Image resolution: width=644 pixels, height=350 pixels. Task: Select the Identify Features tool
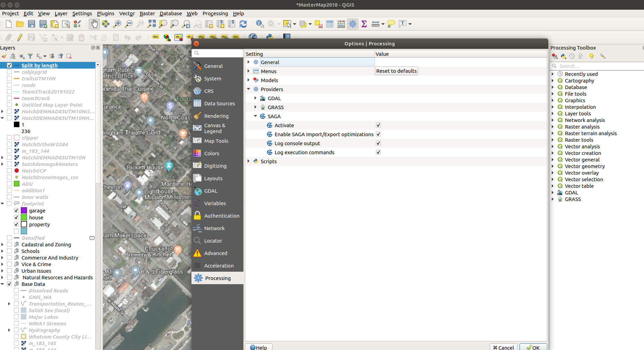pos(260,24)
